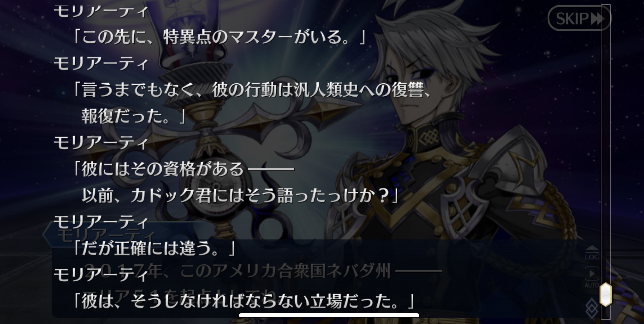
Task: Click the LOG up-arrow icon
Action: 592,252
